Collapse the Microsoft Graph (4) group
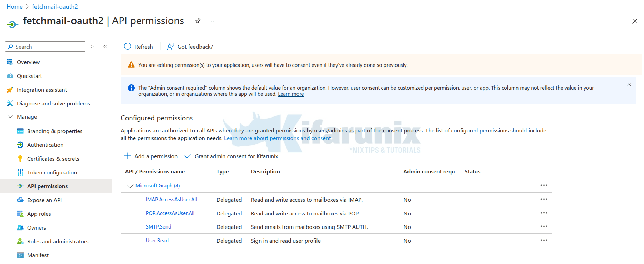This screenshot has width=644, height=264. point(130,186)
